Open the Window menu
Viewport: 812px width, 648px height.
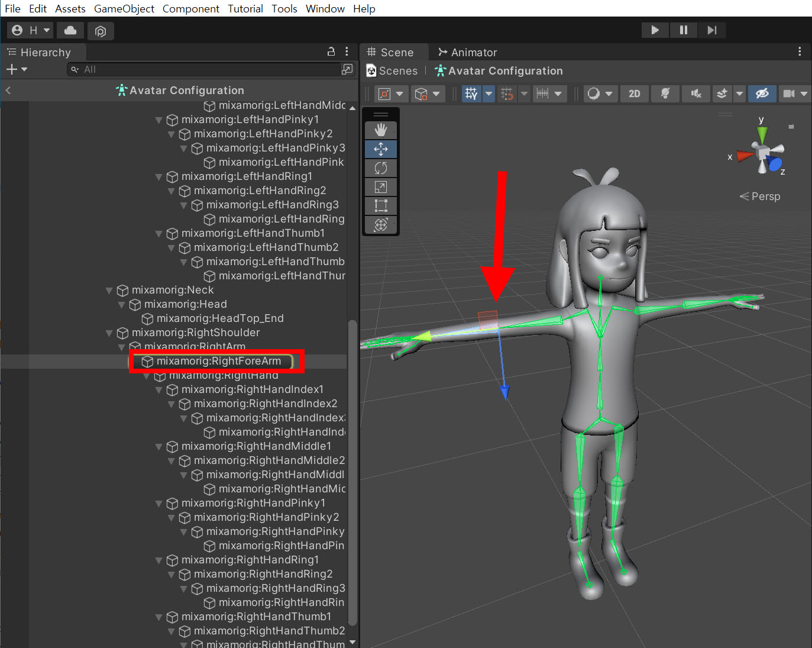coord(325,8)
